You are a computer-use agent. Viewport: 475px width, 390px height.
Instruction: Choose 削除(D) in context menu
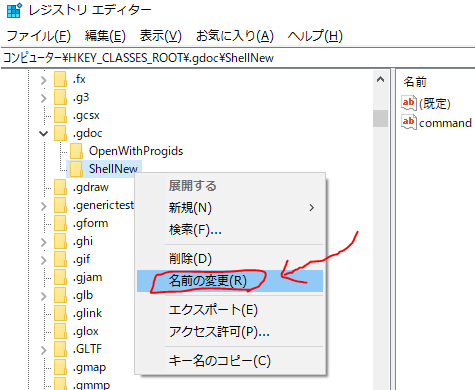[230, 259]
